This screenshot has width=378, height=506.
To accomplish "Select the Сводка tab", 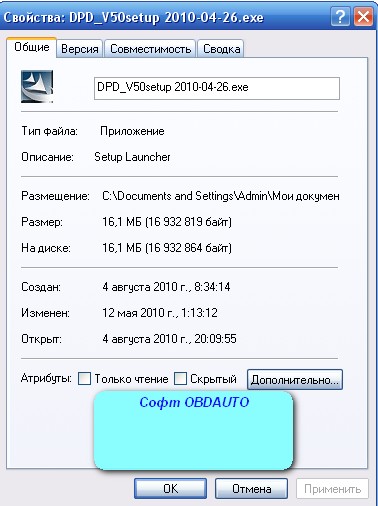I will click(221, 49).
